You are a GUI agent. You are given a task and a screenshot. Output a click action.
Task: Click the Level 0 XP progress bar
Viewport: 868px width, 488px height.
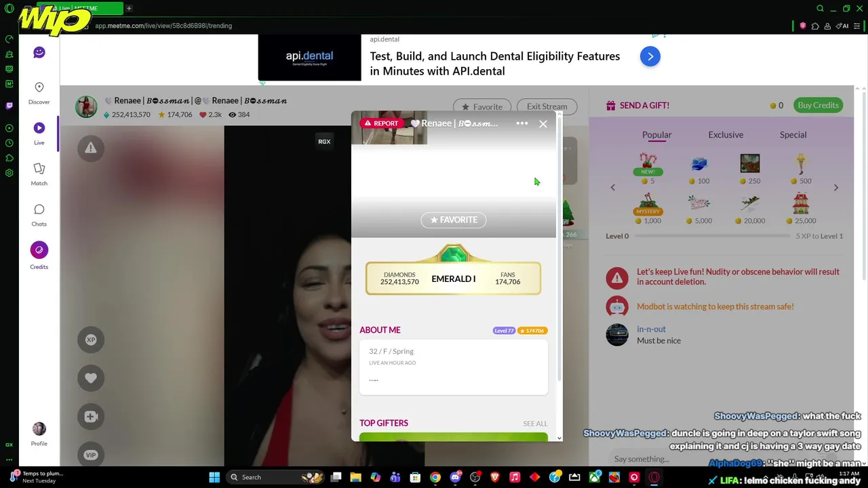point(712,236)
